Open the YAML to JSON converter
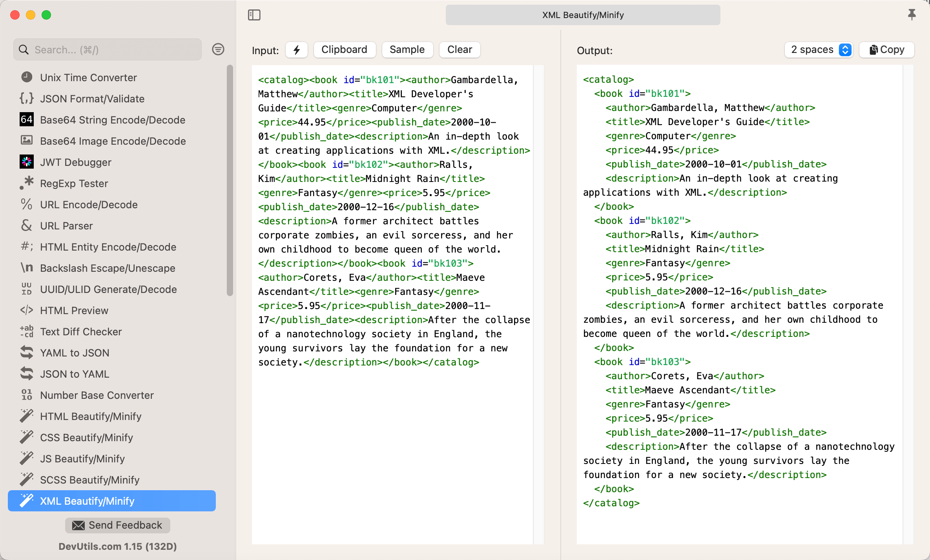The height and width of the screenshot is (560, 930). (75, 353)
